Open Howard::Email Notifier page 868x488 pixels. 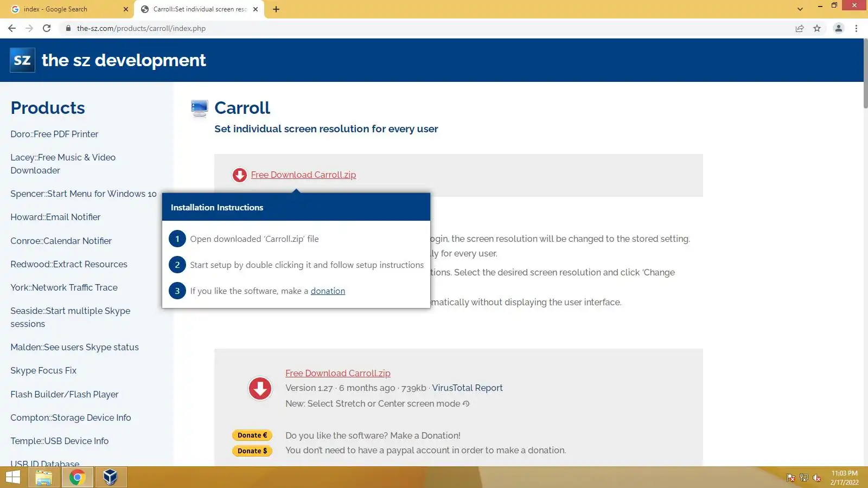(x=55, y=217)
